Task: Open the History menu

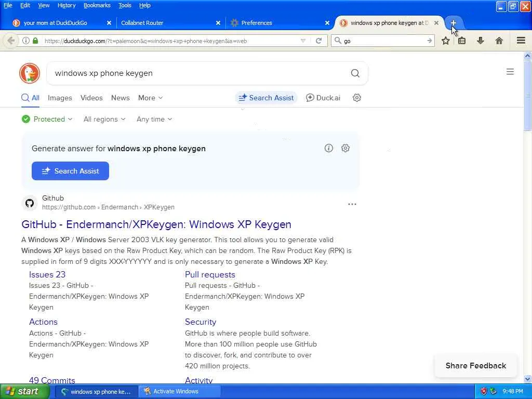Action: (66, 5)
